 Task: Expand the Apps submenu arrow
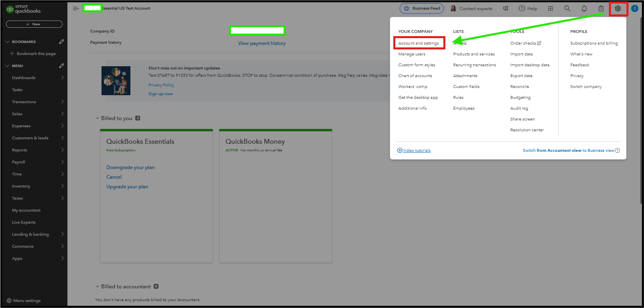click(62, 259)
